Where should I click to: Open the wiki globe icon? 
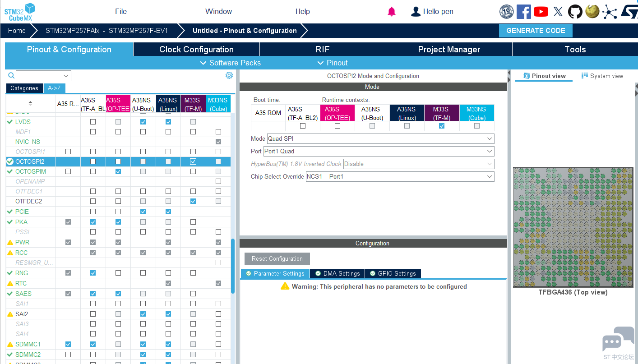pos(592,12)
